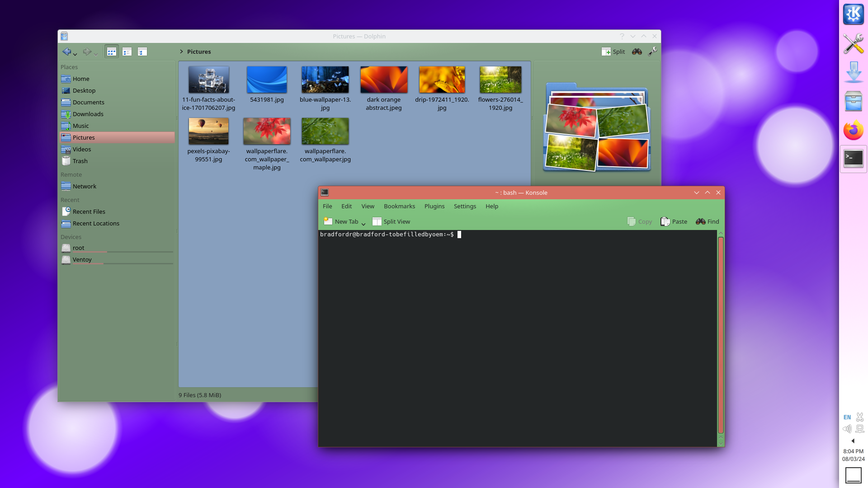The image size is (868, 488).
Task: Select blue-wallpaper-13.jpg thumbnail
Action: pyautogui.click(x=325, y=80)
